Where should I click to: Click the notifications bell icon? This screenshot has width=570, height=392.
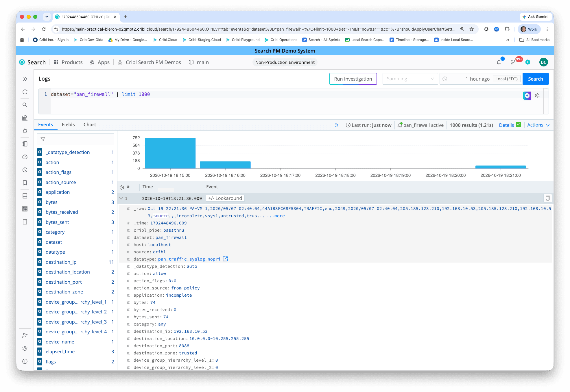coord(499,62)
